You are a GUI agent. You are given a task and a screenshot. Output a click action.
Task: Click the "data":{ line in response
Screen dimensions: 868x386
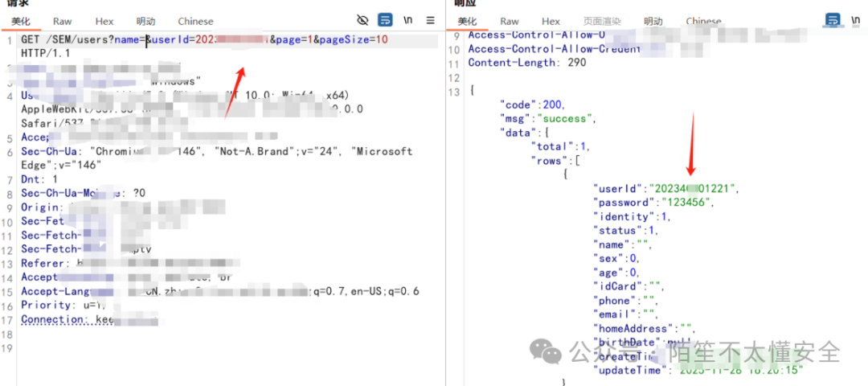pos(524,133)
